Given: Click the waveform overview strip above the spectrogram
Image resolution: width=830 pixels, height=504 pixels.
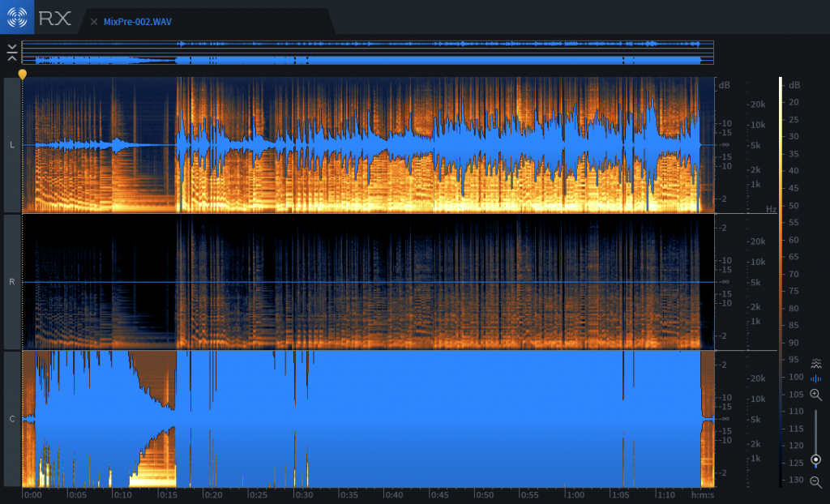Looking at the screenshot, I should pos(367,53).
